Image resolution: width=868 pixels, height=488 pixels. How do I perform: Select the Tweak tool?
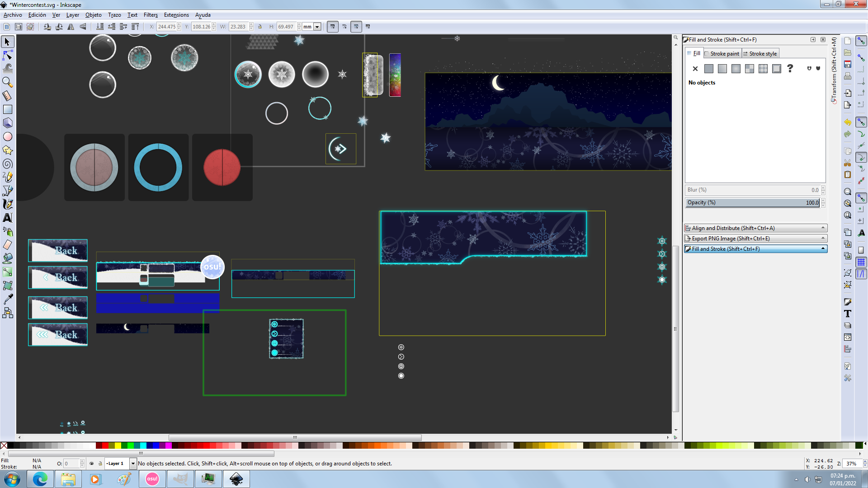(x=7, y=69)
